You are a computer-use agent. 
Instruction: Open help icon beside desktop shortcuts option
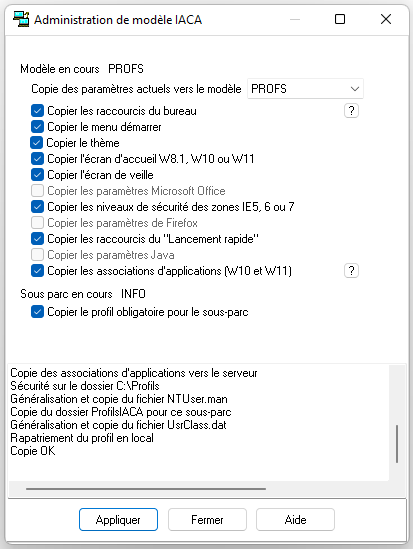coord(351,111)
